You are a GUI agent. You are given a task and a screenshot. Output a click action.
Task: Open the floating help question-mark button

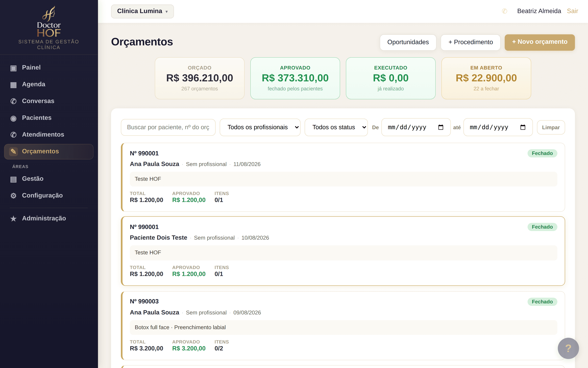568,348
